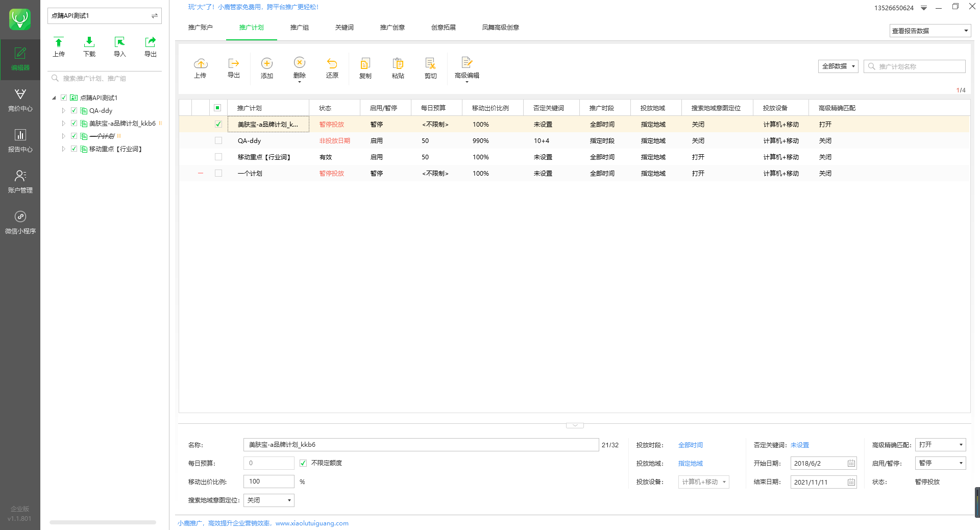Open the 投放设备 计算机+移动 dropdown
This screenshot has width=980, height=530.
pos(704,482)
